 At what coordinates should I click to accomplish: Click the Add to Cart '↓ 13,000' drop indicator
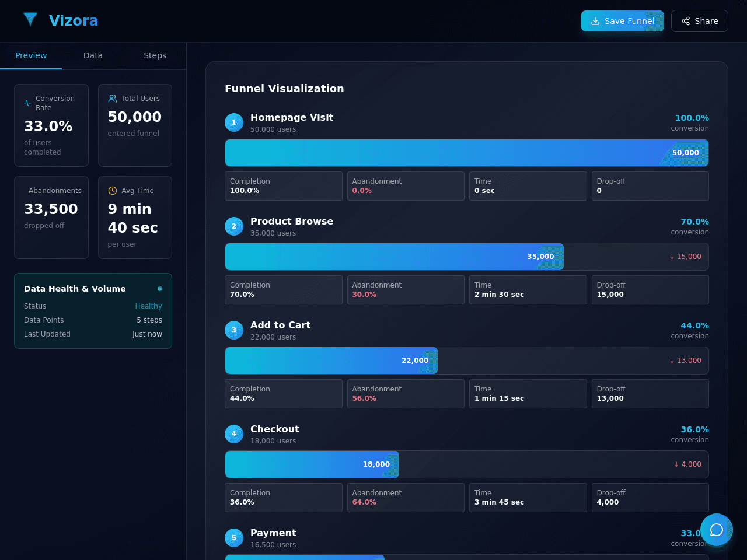685,360
